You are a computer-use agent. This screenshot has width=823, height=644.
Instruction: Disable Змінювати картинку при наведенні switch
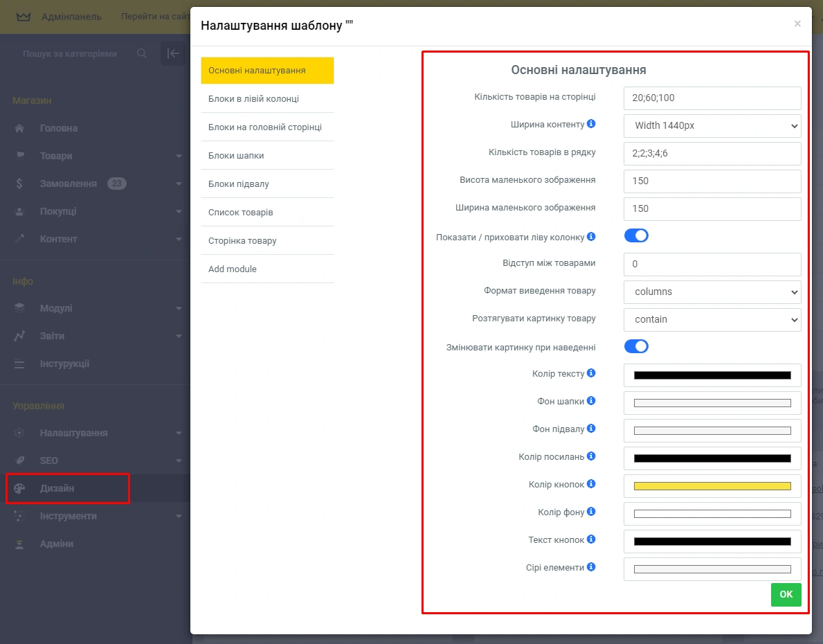tap(636, 346)
